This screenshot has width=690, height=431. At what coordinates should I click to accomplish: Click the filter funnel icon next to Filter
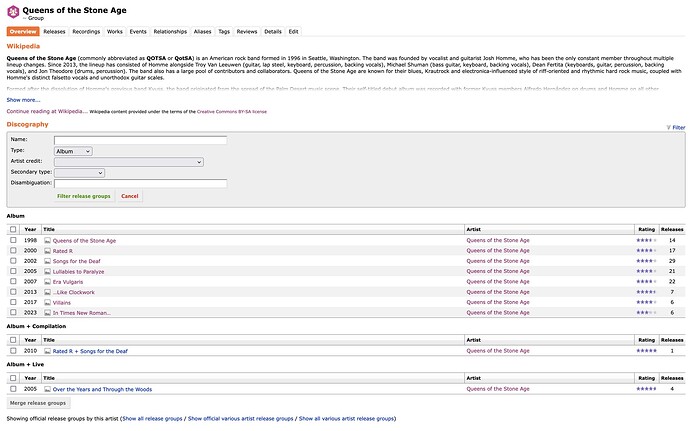click(x=668, y=127)
